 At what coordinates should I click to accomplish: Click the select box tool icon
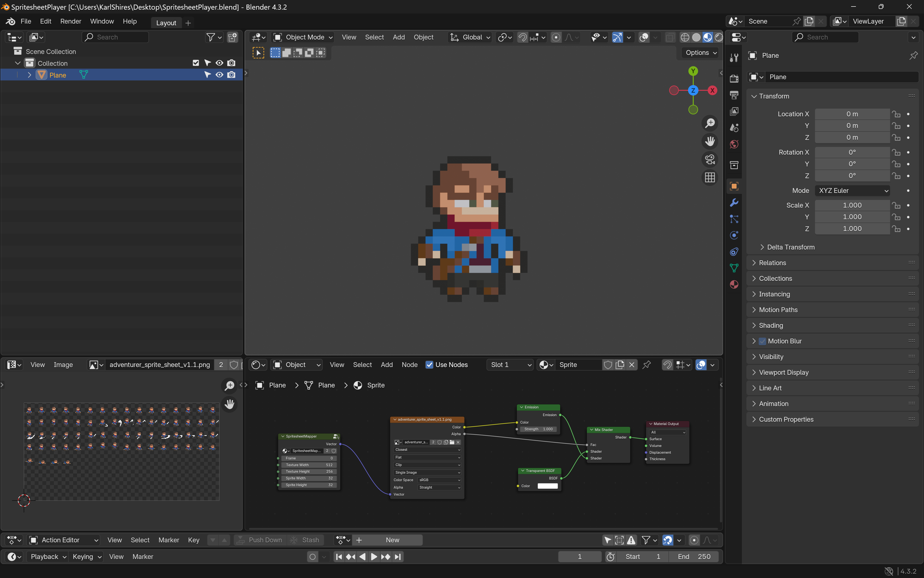[258, 53]
